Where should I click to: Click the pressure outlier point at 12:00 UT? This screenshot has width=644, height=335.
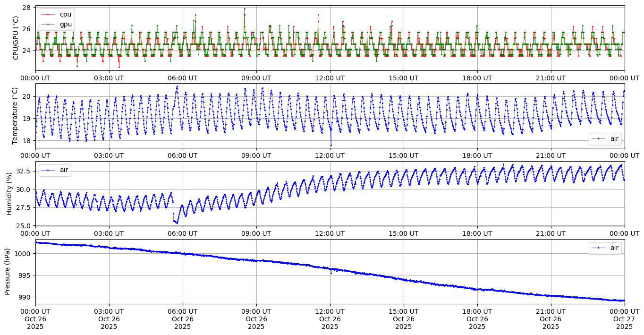330,273
